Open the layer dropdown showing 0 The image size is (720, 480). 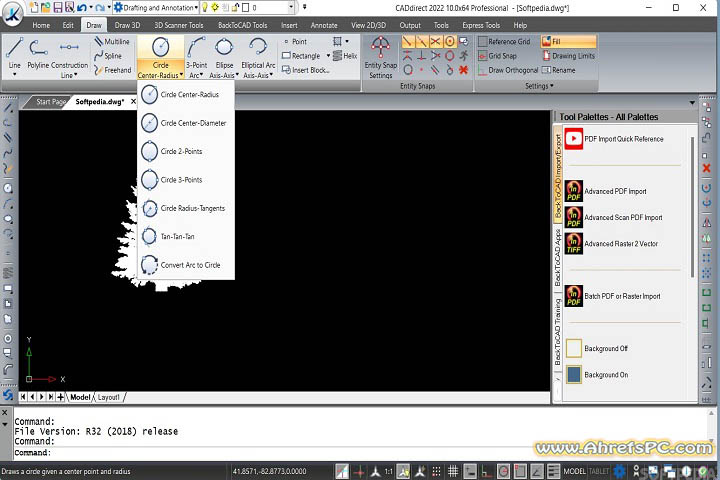pos(291,7)
